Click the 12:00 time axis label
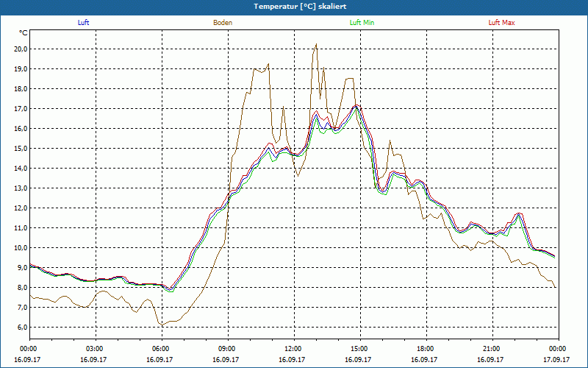588x368 pixels. (294, 349)
